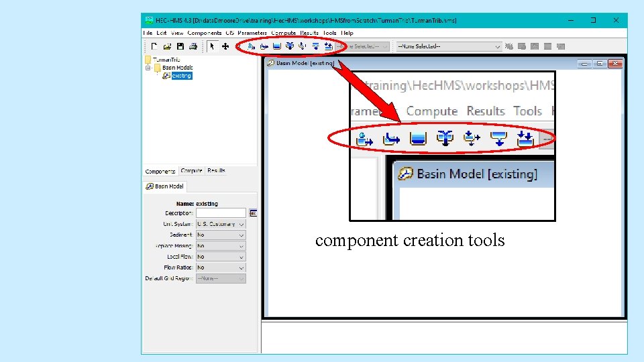Open the Unit System dropdown
The width and height of the screenshot is (644, 362).
(221, 224)
